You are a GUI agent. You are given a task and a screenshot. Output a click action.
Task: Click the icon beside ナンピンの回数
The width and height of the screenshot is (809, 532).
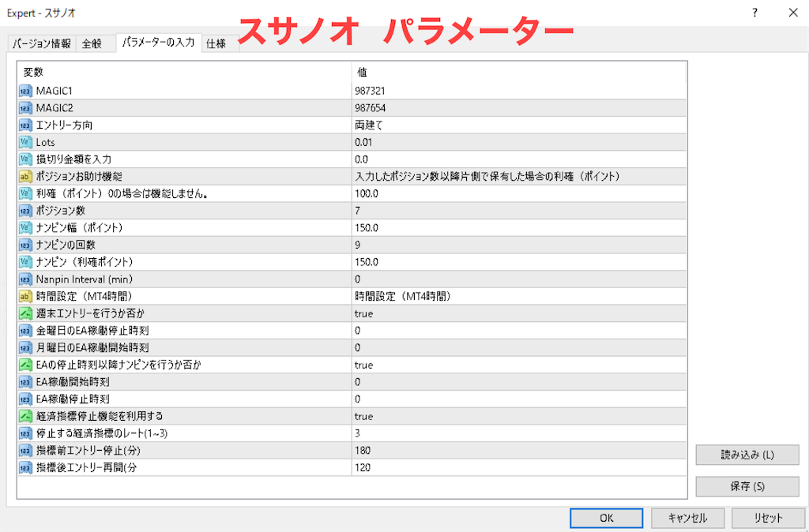click(25, 245)
